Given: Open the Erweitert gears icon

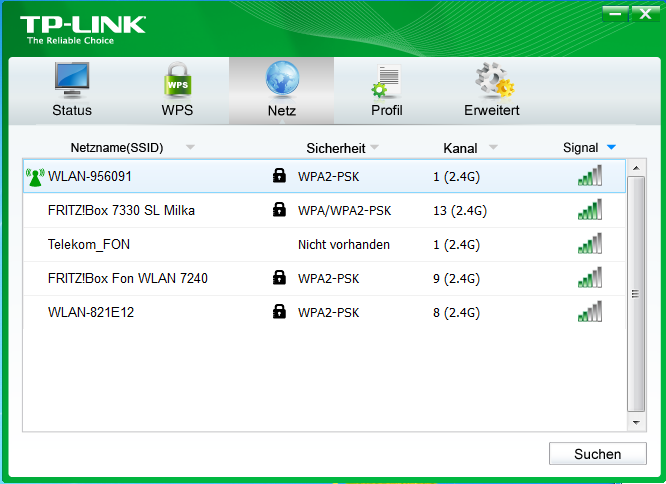Looking at the screenshot, I should [494, 80].
